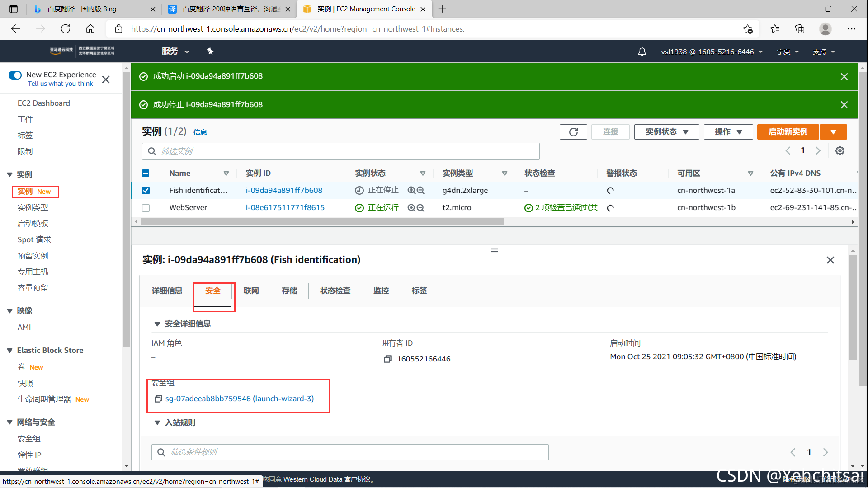Open the 实例状态 dropdown
The width and height of the screenshot is (868, 488).
(666, 132)
